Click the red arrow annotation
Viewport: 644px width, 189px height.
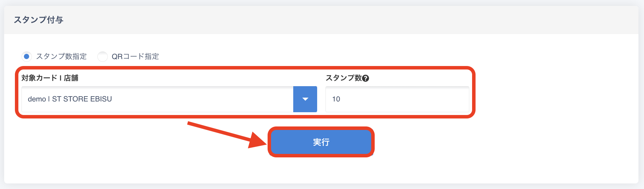tap(225, 134)
